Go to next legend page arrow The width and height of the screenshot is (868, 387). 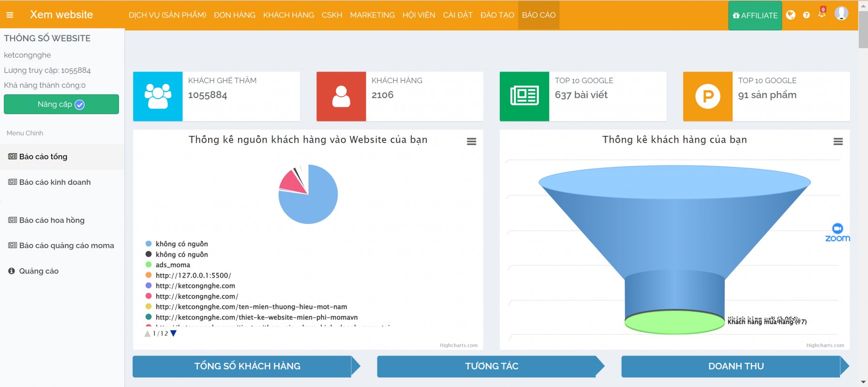pos(174,333)
